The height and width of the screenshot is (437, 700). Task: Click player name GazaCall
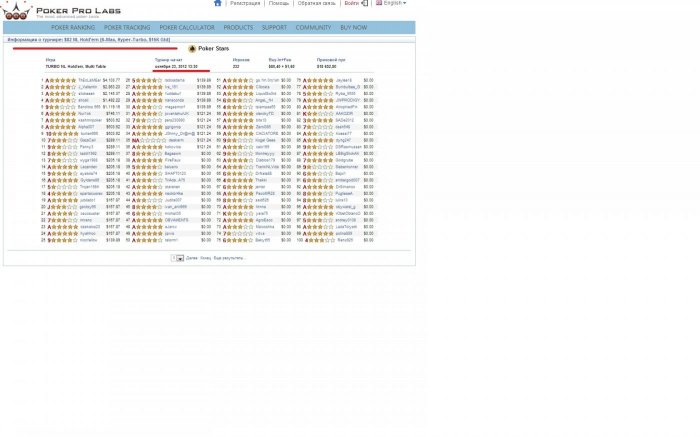88,140
